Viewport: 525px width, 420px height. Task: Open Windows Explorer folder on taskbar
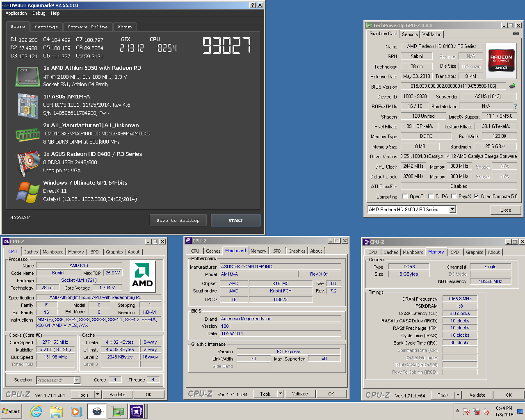pos(56,411)
